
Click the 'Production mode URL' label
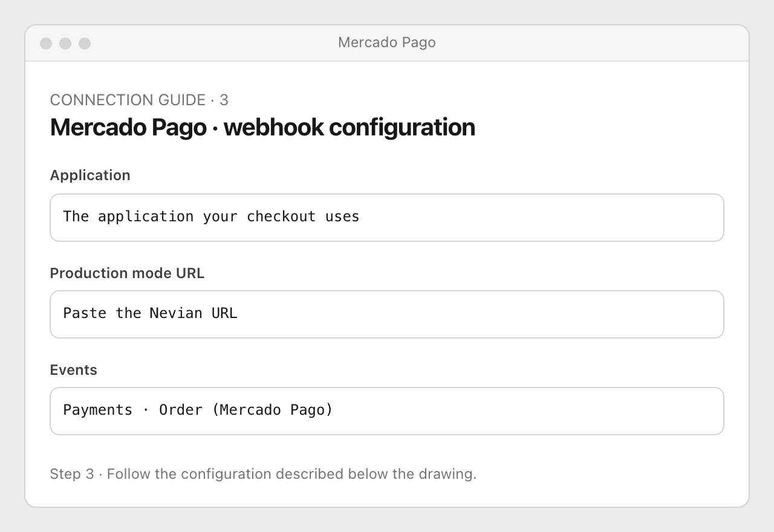[x=127, y=273]
